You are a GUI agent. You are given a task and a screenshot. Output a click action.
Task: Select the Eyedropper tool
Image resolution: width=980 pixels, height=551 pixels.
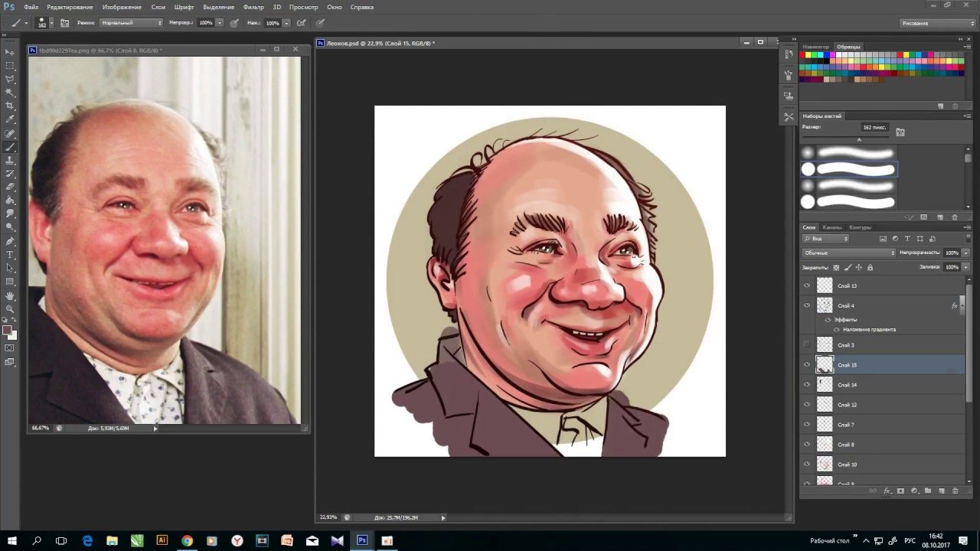(x=10, y=119)
